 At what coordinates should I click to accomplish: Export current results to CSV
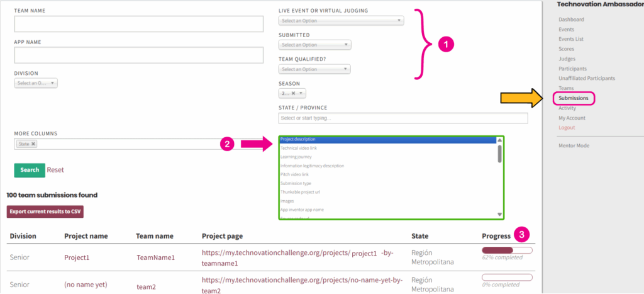pos(45,212)
